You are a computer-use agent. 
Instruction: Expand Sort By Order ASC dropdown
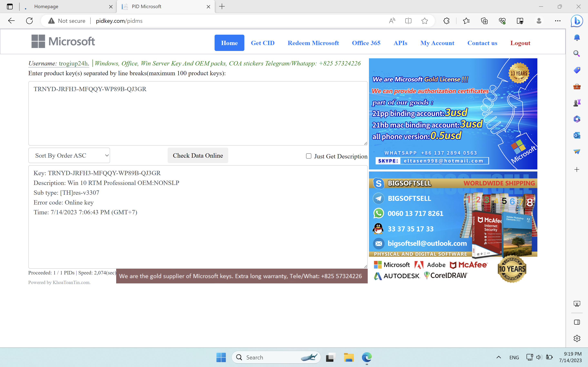[69, 155]
